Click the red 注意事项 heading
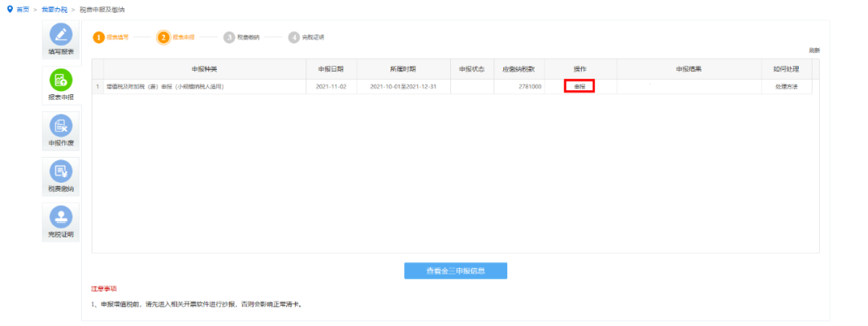 point(104,289)
